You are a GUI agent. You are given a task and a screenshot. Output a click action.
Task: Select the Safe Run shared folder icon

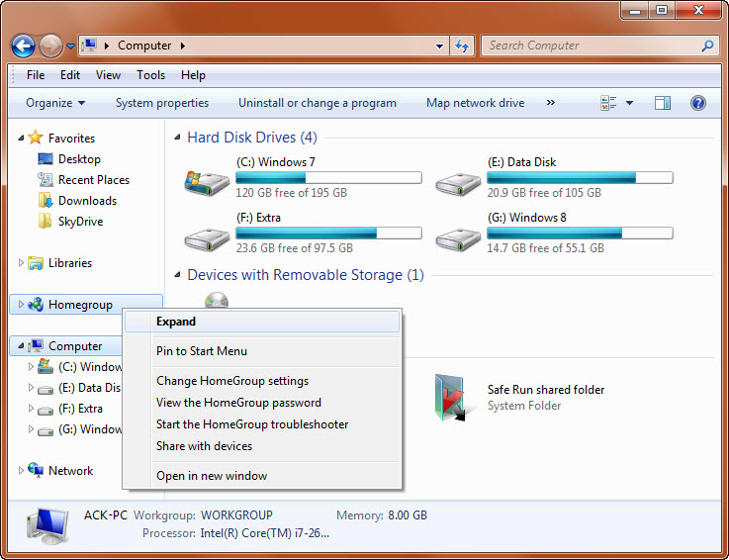[450, 398]
